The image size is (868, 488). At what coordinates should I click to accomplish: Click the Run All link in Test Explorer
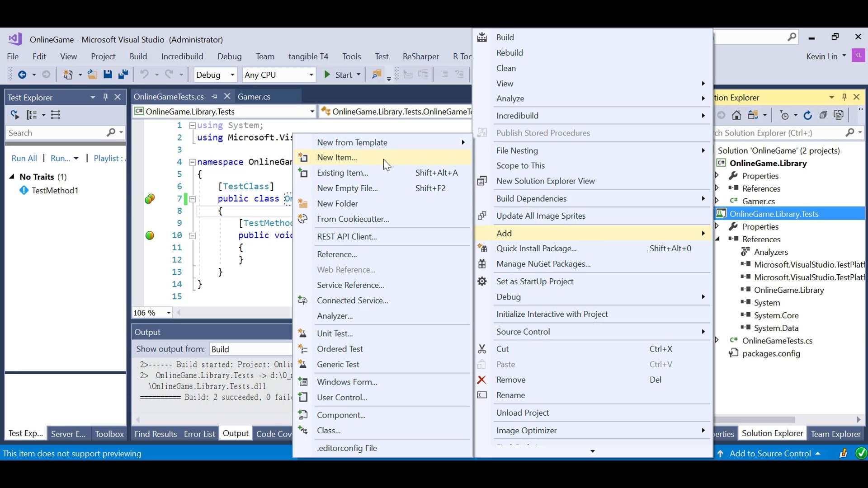[24, 158]
